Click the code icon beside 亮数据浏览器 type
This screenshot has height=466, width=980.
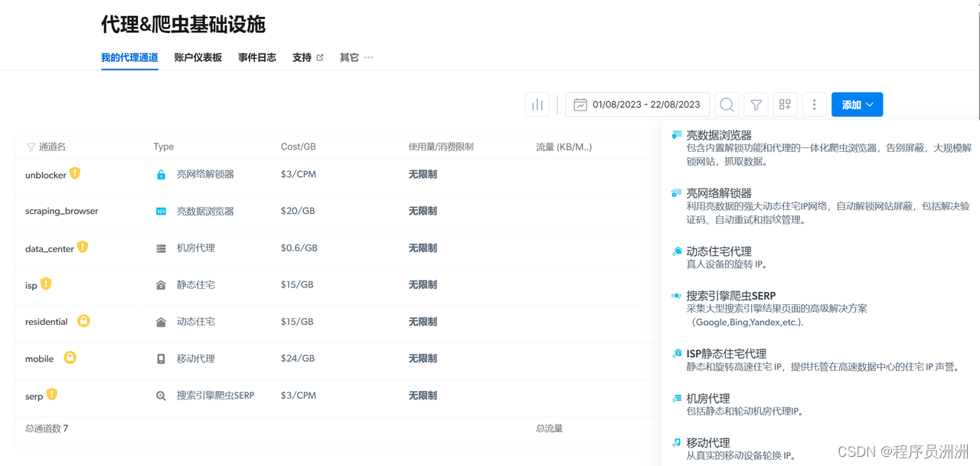point(161,212)
